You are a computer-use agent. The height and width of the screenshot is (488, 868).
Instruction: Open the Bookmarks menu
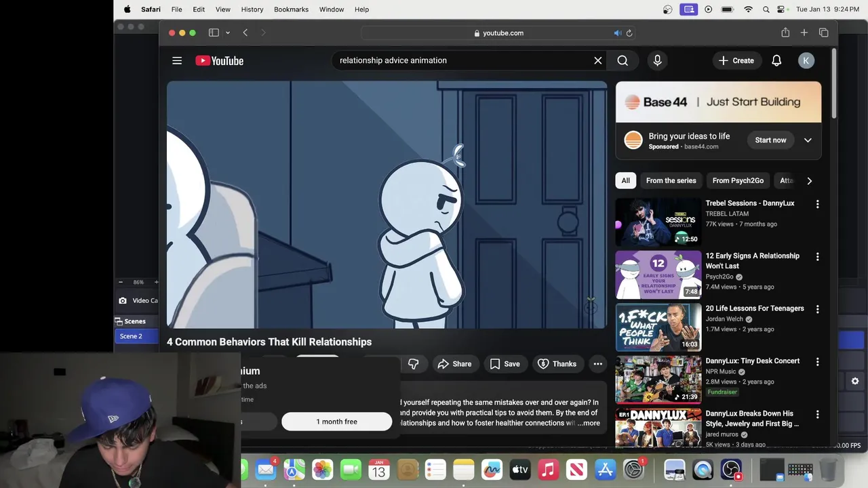(x=292, y=9)
